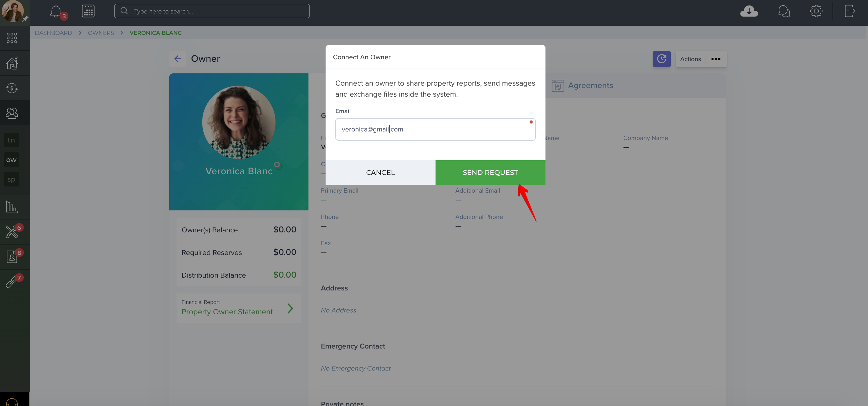Click the 'Connect An Owner' dialog title

click(x=362, y=57)
